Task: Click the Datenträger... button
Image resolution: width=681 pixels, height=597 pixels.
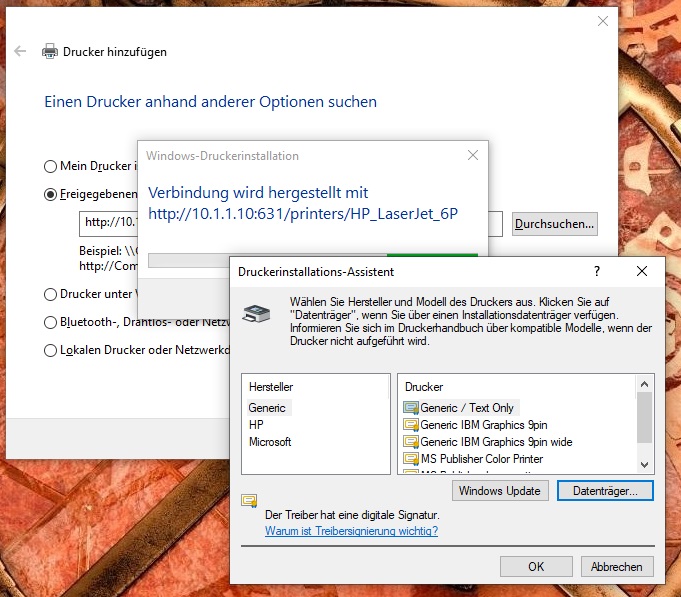Action: click(605, 491)
